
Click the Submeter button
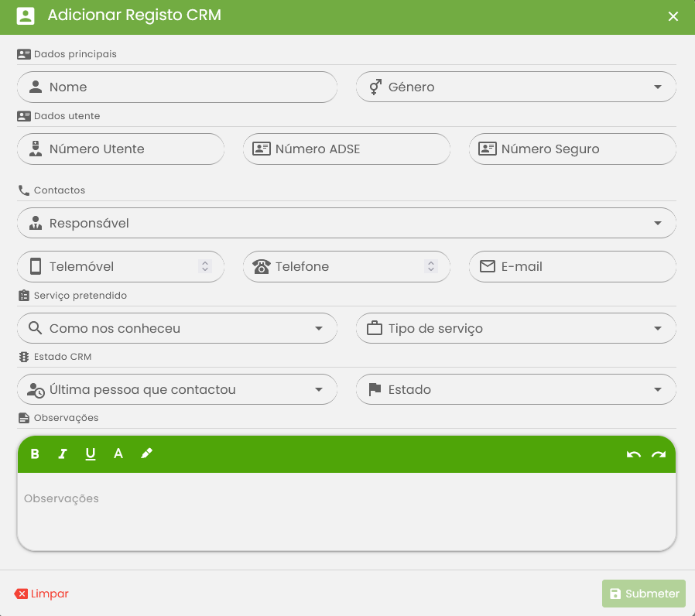644,594
